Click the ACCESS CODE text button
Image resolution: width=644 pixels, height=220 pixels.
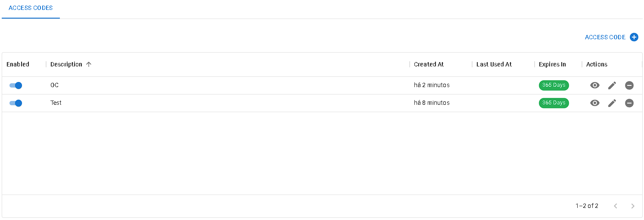[605, 37]
